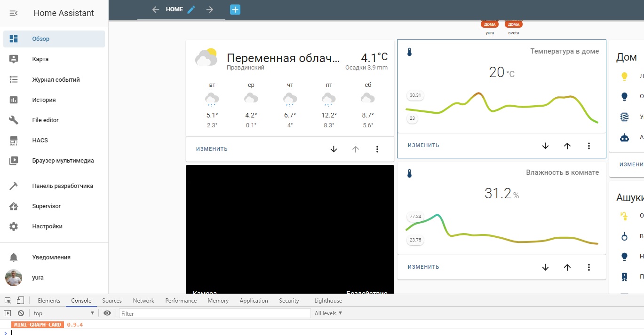
Task: Select the HOME view tab
Action: (175, 9)
